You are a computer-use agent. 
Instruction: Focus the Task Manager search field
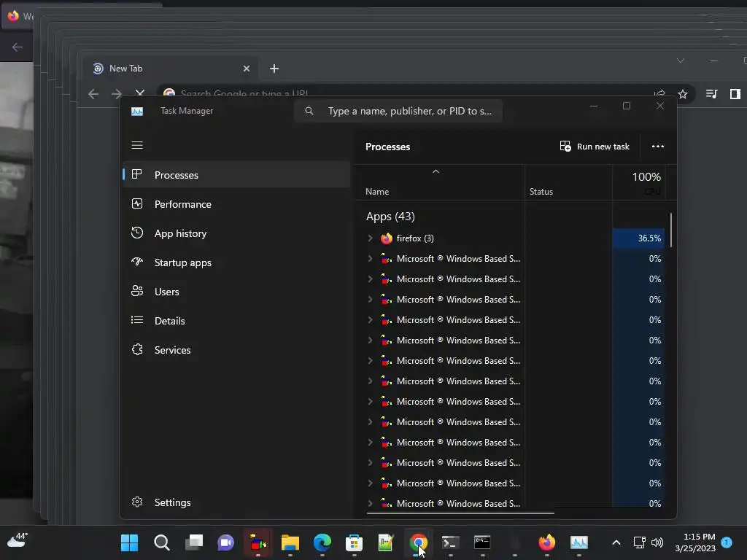398,111
